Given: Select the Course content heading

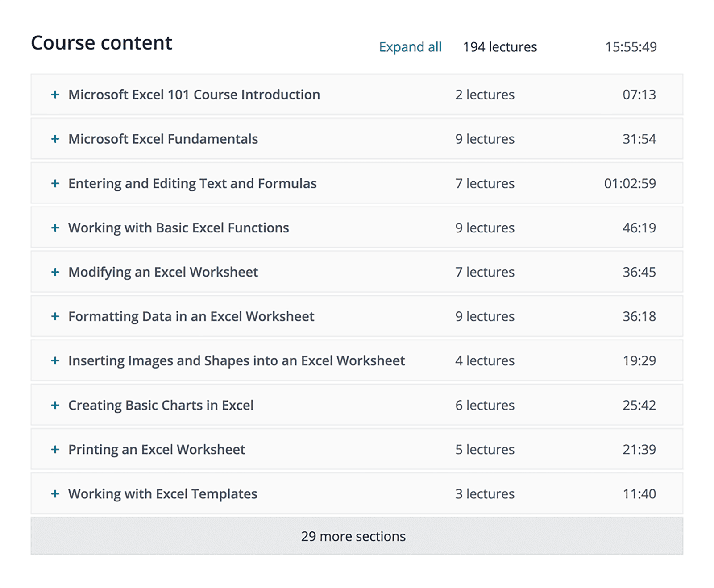Looking at the screenshot, I should [101, 42].
